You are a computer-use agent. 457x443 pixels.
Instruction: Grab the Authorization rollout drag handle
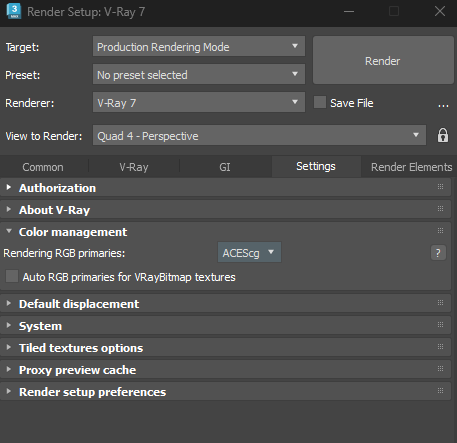[440, 187]
